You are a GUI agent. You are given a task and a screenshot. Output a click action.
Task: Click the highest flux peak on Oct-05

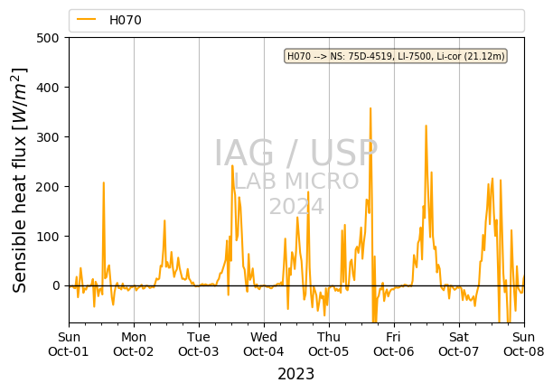[x=370, y=108]
